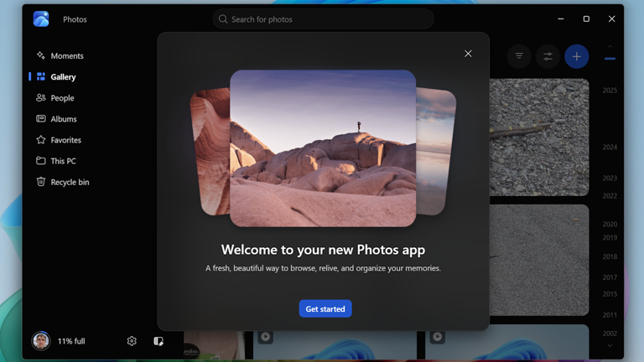Image resolution: width=644 pixels, height=362 pixels.
Task: Jump to year 2018 on timeline
Action: click(610, 256)
